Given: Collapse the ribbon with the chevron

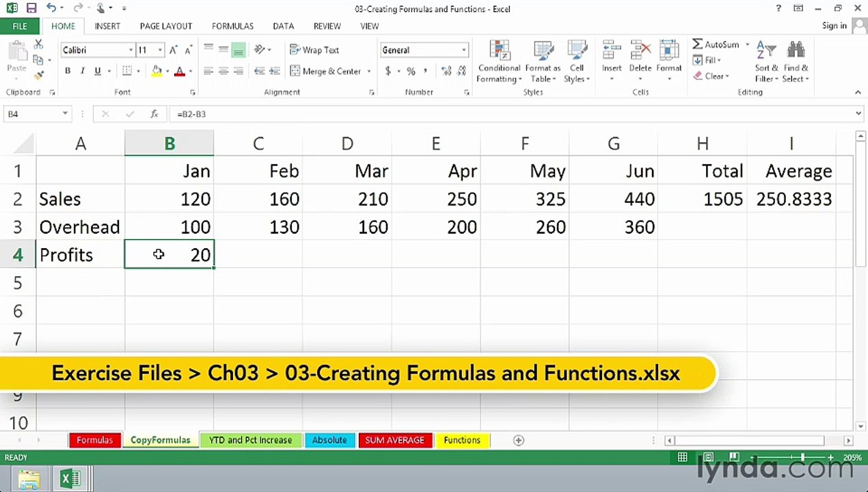Looking at the screenshot, I should (858, 92).
